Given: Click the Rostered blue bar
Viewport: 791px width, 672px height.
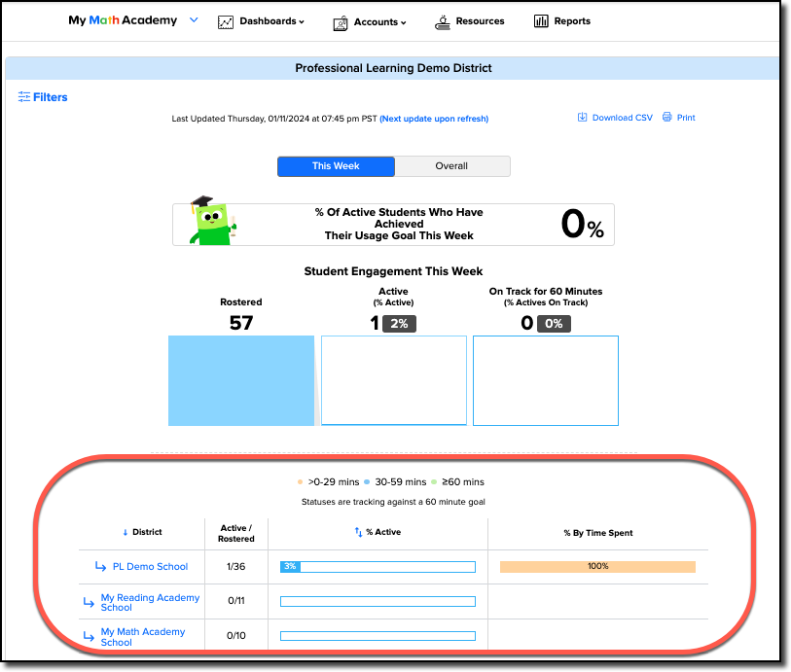Looking at the screenshot, I should click(x=241, y=380).
